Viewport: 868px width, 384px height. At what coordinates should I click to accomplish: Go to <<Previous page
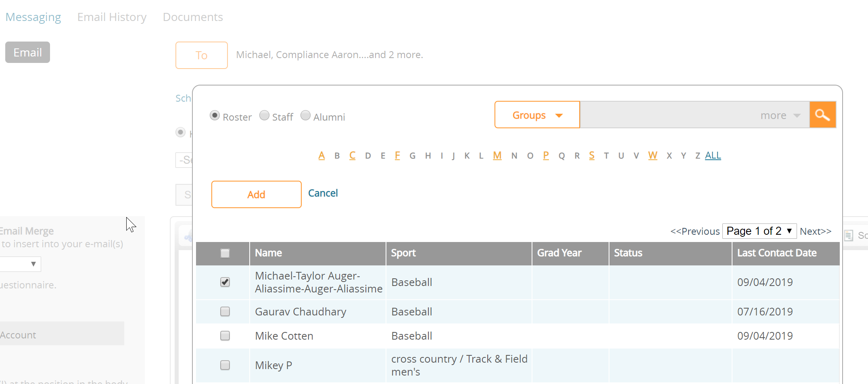point(695,232)
